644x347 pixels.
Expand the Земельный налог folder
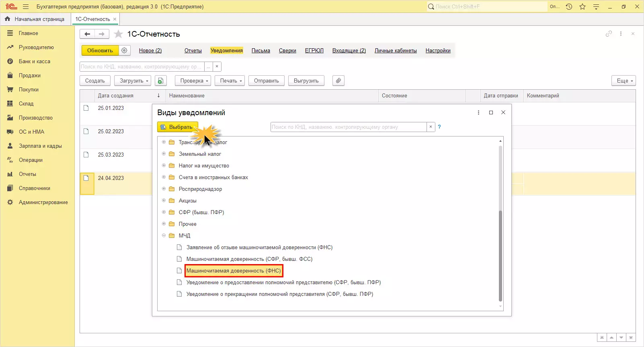pos(164,154)
